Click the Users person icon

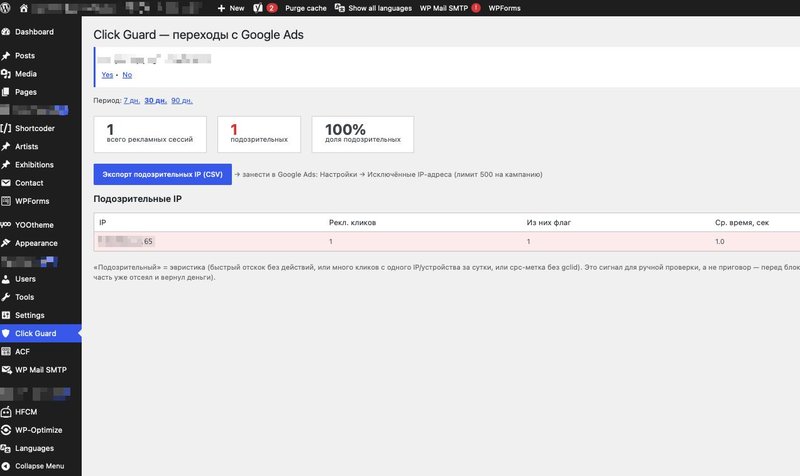(6, 279)
